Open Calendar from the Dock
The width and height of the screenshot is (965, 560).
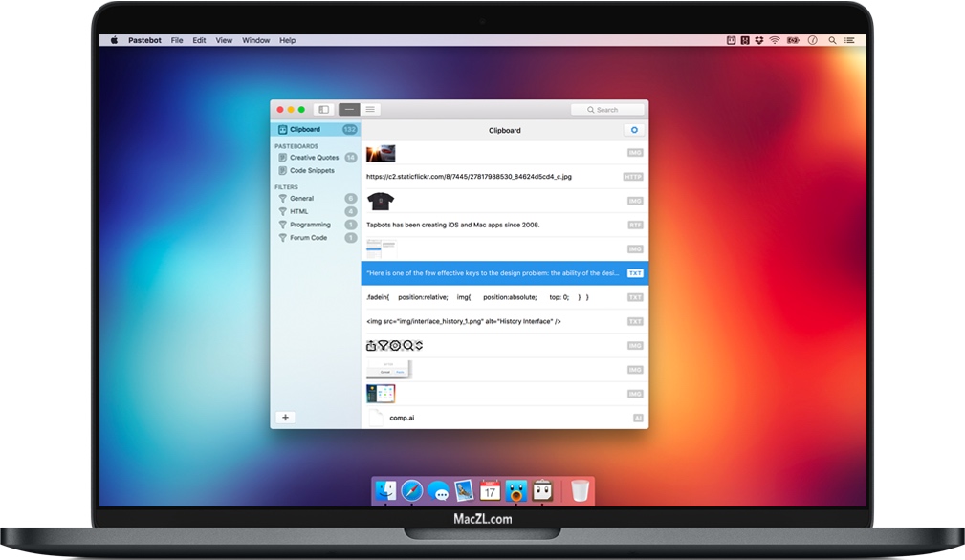490,490
